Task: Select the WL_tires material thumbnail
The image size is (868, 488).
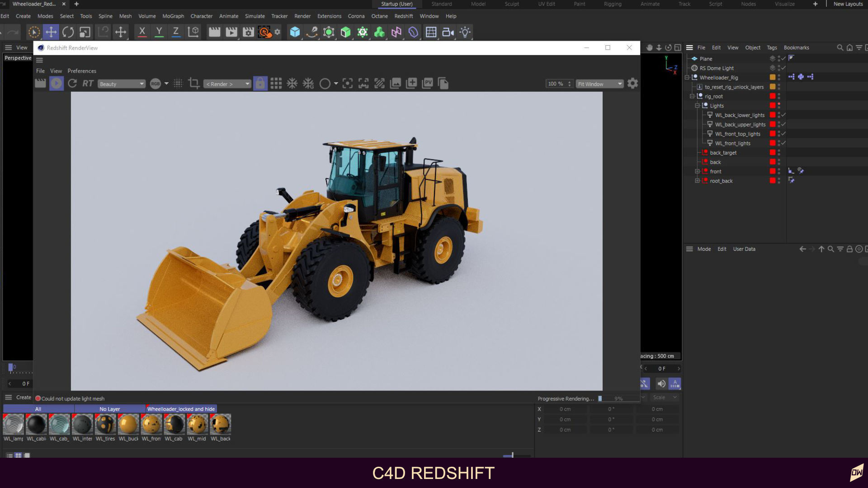Action: point(105,425)
